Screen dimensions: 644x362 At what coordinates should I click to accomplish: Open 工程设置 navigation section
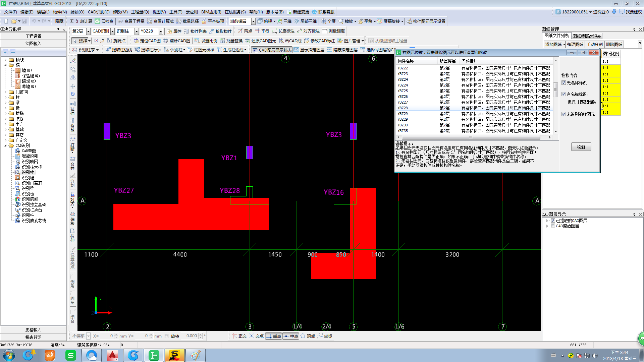click(x=33, y=36)
